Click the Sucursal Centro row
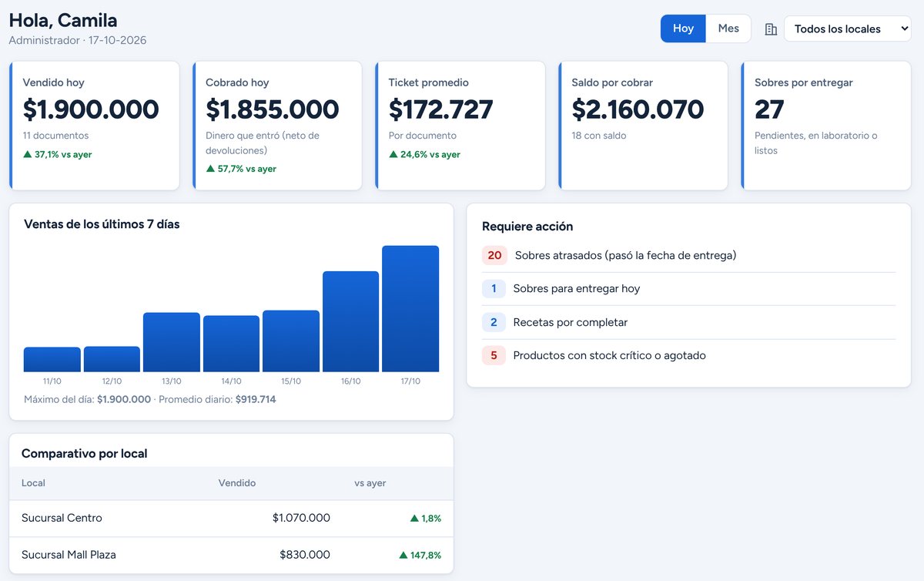Viewport: 924px width, 581px height. [231, 518]
